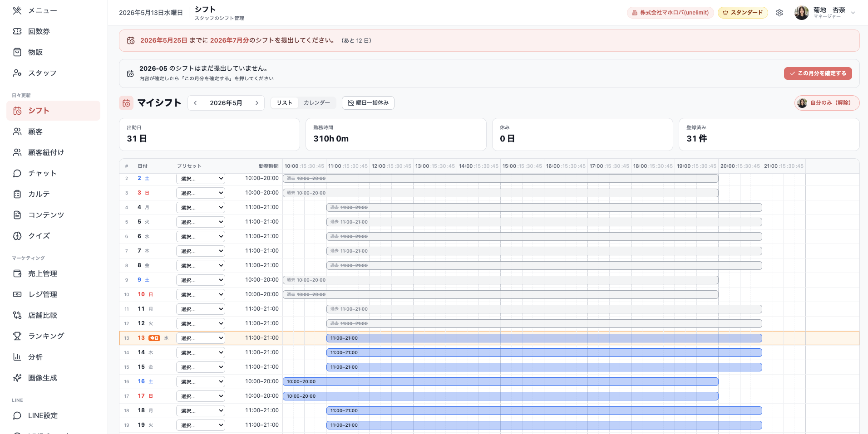Viewport: 868px width, 434px height.
Task: Open ランキング page
Action: click(53, 336)
